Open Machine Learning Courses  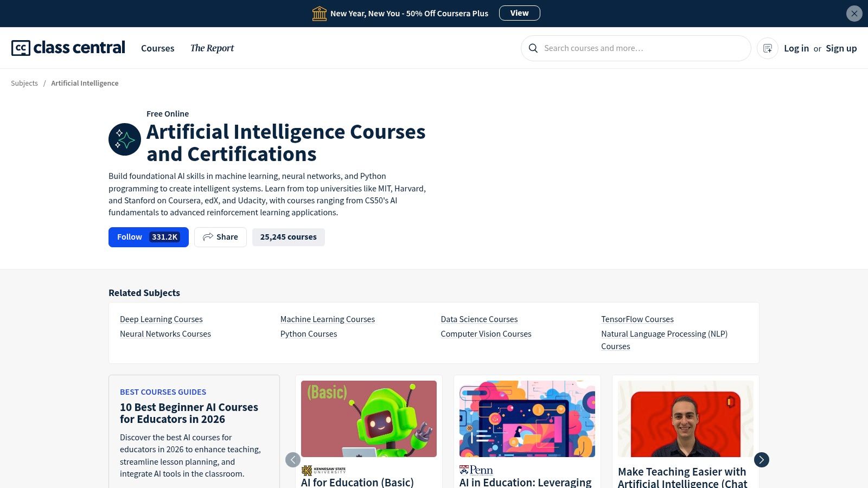point(328,319)
